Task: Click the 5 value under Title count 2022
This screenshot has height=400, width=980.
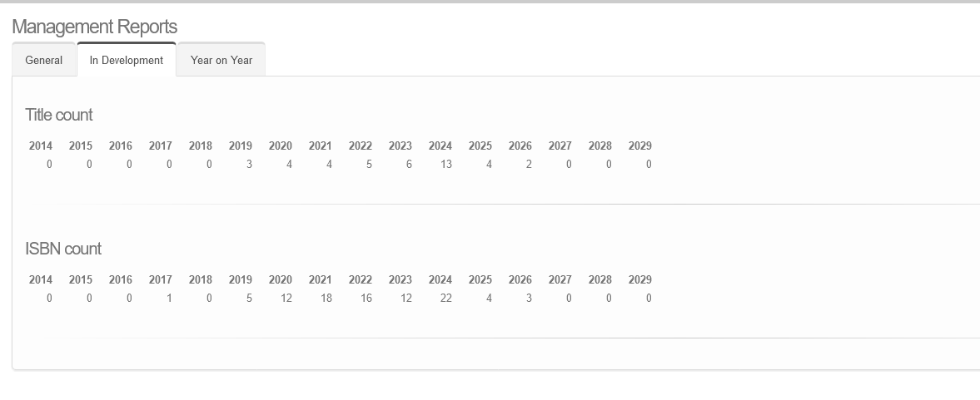Action: tap(369, 164)
